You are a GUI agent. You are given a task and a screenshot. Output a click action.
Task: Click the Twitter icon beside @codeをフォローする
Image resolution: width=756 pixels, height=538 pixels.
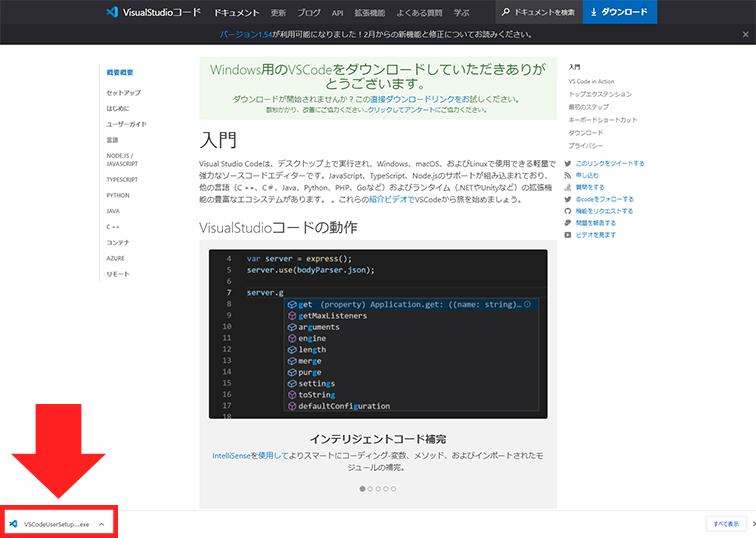567,199
